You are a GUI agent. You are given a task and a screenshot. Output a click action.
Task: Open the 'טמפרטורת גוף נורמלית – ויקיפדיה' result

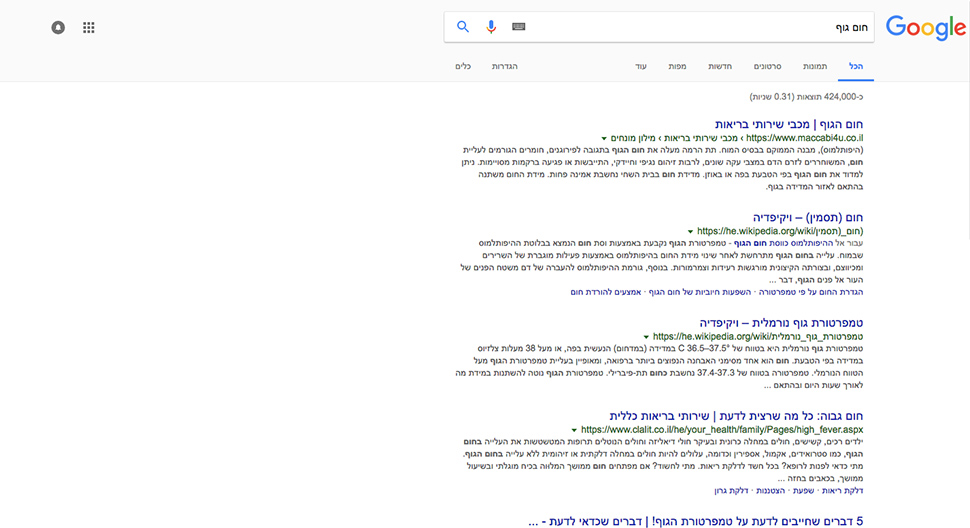pos(780,322)
